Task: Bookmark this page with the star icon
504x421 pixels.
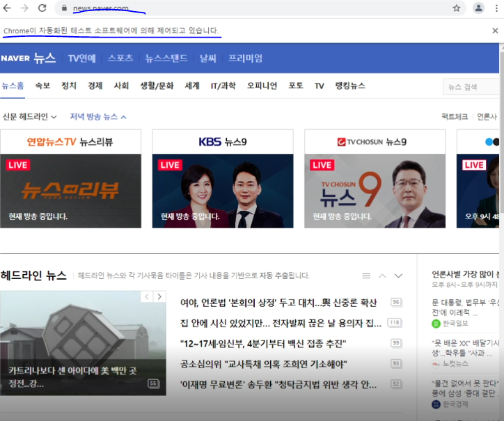Action: pyautogui.click(x=457, y=8)
